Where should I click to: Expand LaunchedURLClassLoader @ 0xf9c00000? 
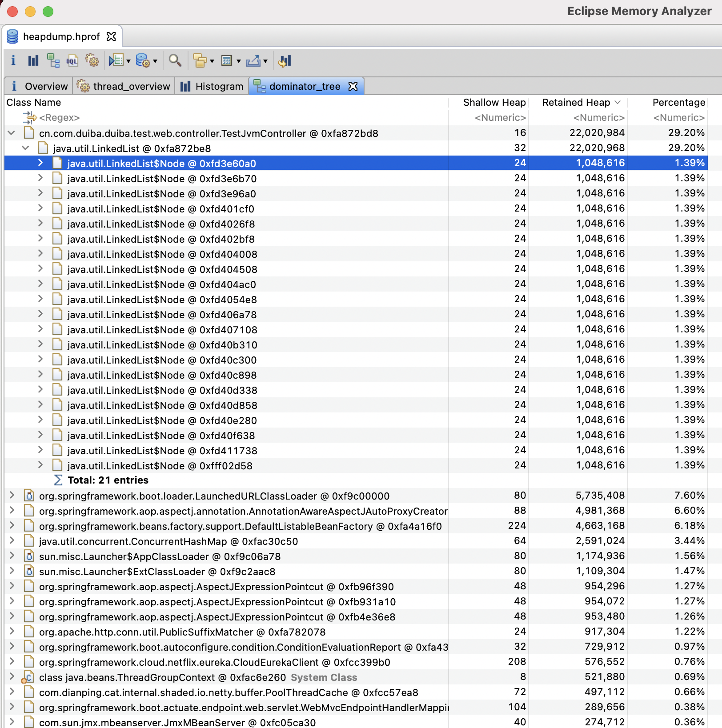tap(12, 495)
